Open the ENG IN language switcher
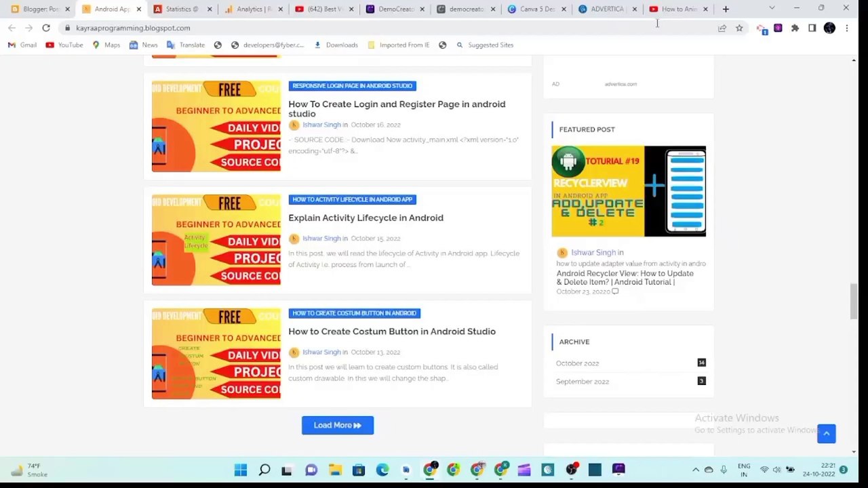 [744, 470]
